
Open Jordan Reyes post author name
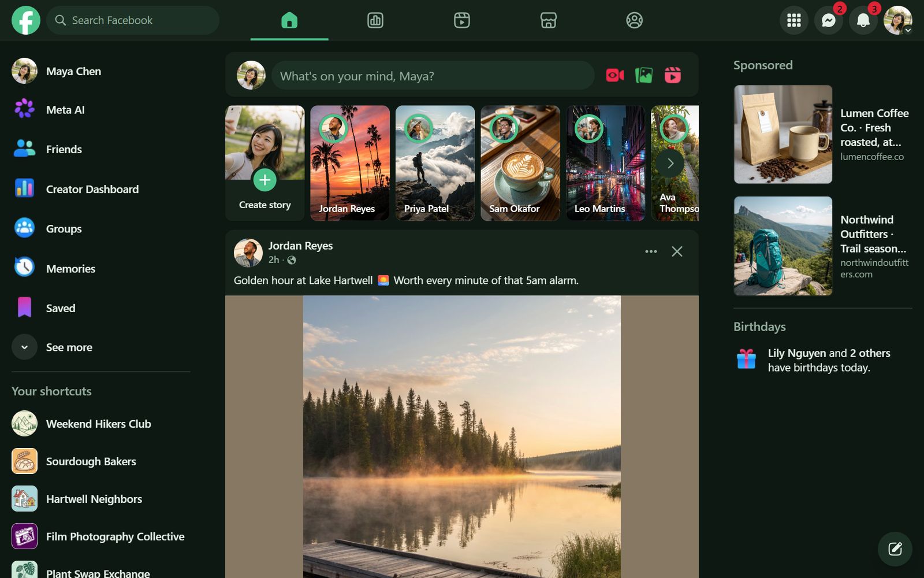coord(300,246)
